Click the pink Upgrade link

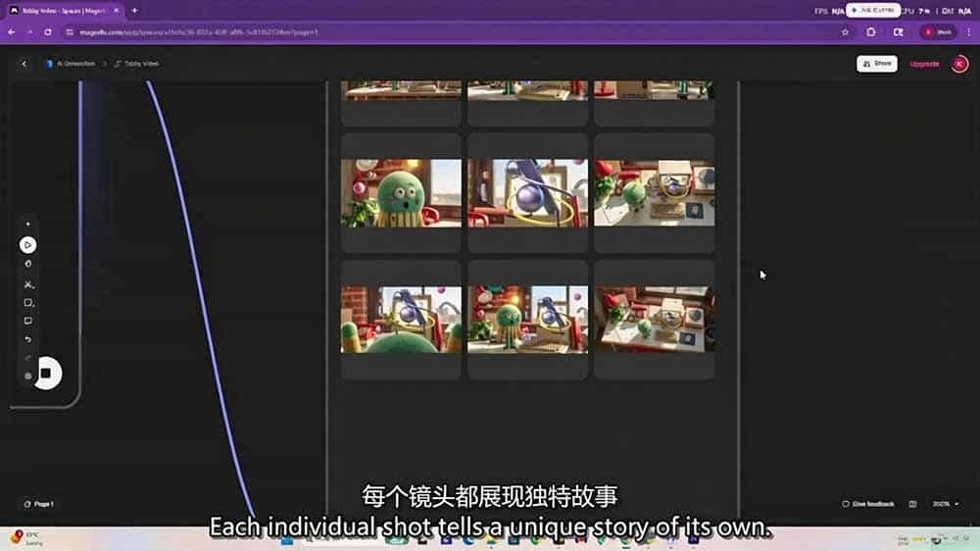[x=924, y=64]
